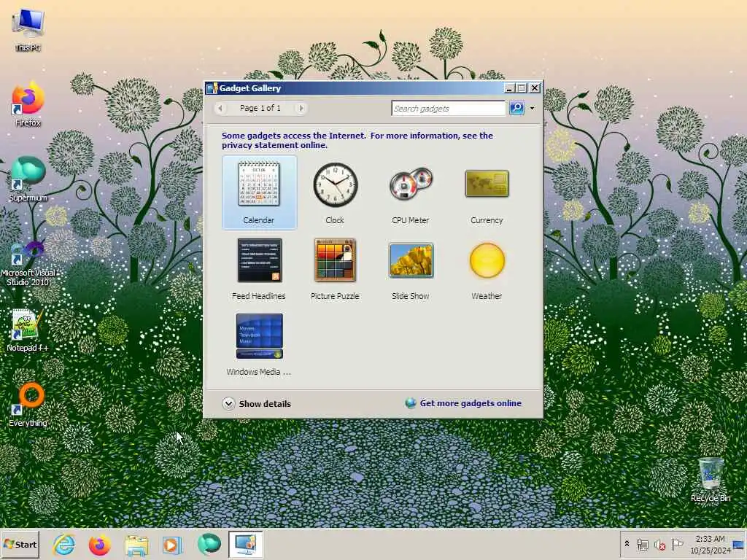The height and width of the screenshot is (560, 747).
Task: Select the Calendar gadget
Action: click(259, 192)
